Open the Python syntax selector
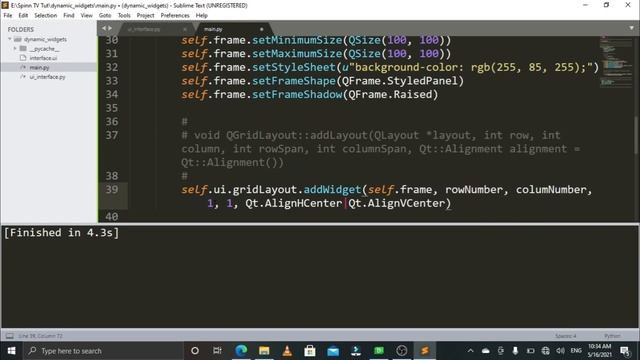 click(612, 336)
